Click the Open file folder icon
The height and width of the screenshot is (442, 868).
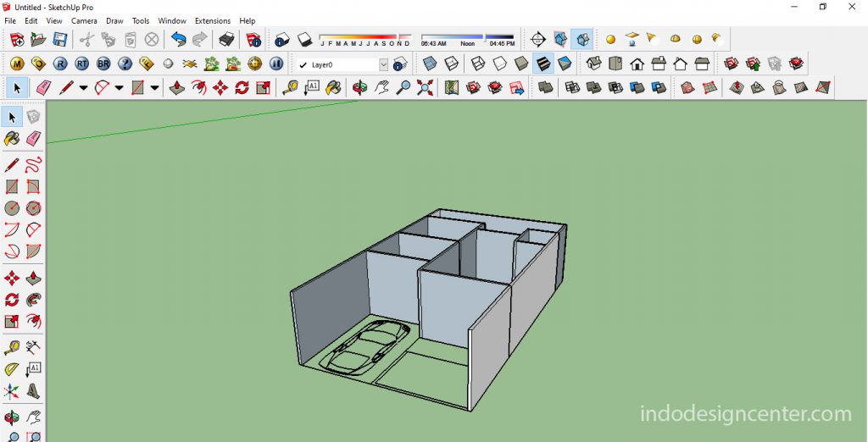(x=38, y=39)
